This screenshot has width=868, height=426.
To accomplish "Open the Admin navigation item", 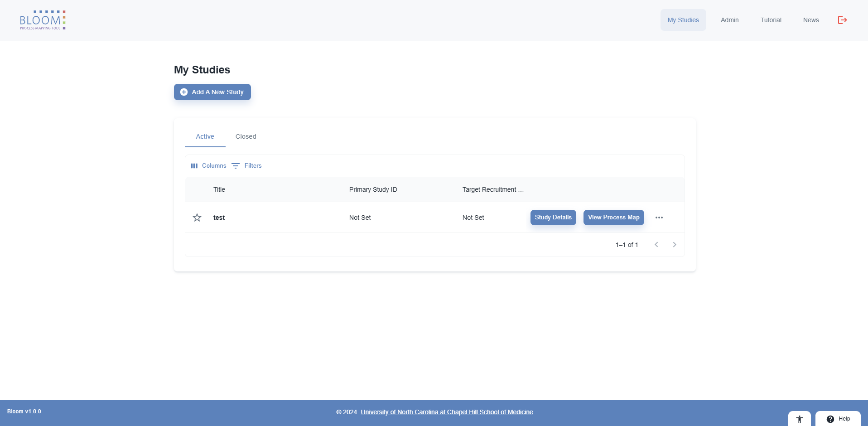I will point(729,20).
